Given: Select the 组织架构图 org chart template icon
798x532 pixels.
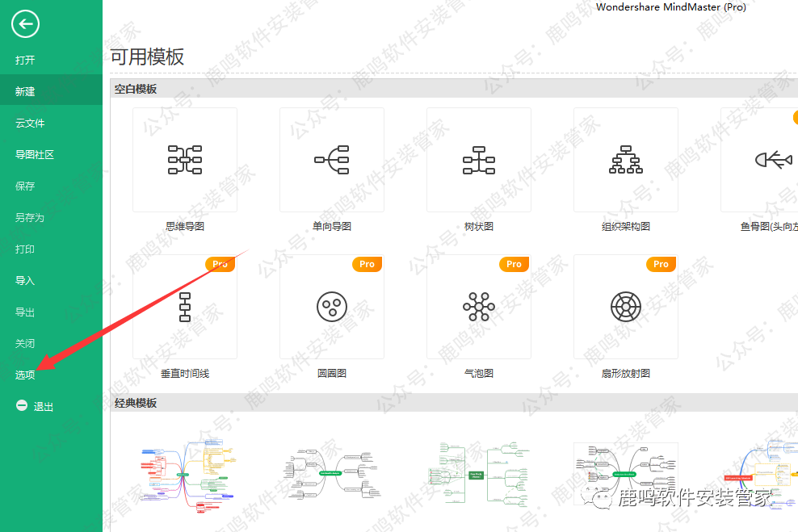Looking at the screenshot, I should tap(625, 160).
